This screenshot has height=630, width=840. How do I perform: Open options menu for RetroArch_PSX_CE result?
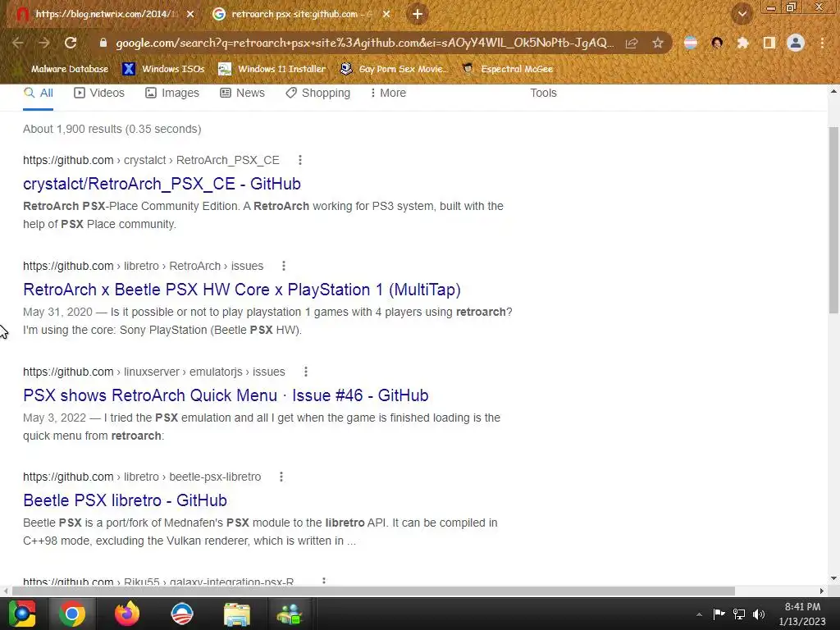coord(300,160)
